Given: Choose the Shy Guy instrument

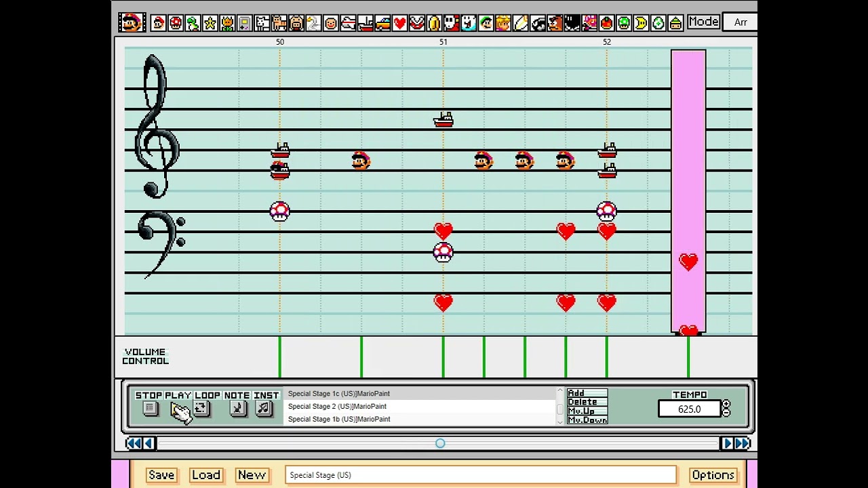Looking at the screenshot, I should (x=451, y=23).
